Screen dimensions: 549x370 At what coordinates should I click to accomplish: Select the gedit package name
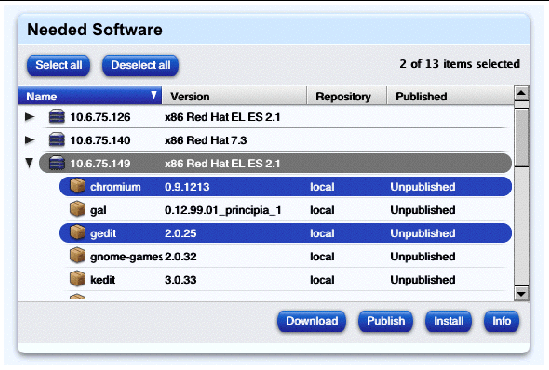click(103, 233)
